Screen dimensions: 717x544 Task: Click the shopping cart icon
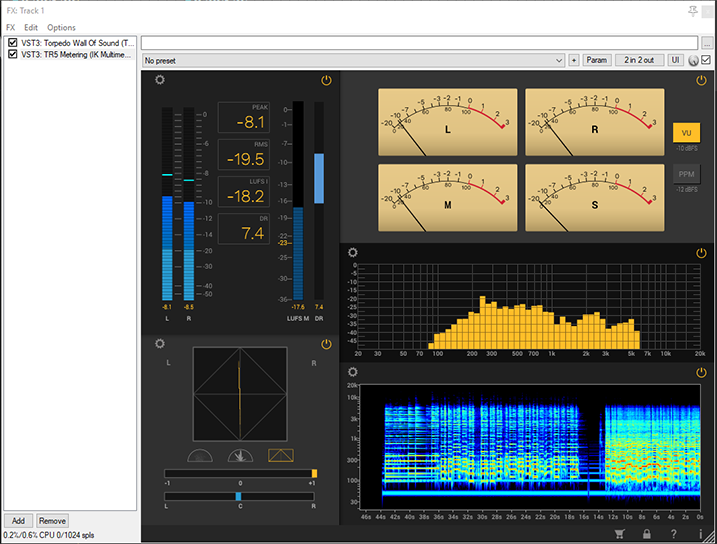click(620, 535)
